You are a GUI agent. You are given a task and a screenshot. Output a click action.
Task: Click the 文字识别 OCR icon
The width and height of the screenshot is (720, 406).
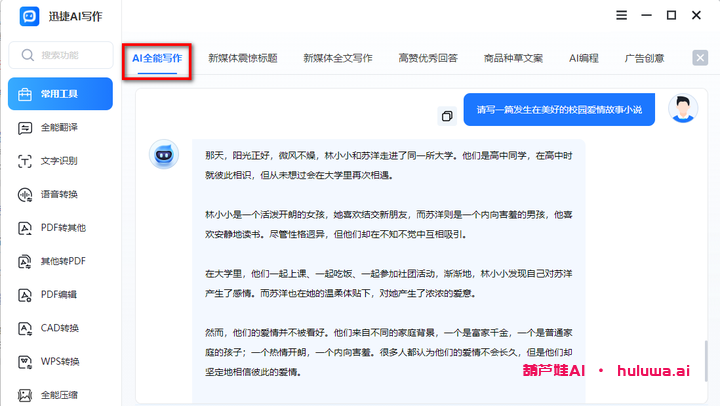pyautogui.click(x=25, y=161)
